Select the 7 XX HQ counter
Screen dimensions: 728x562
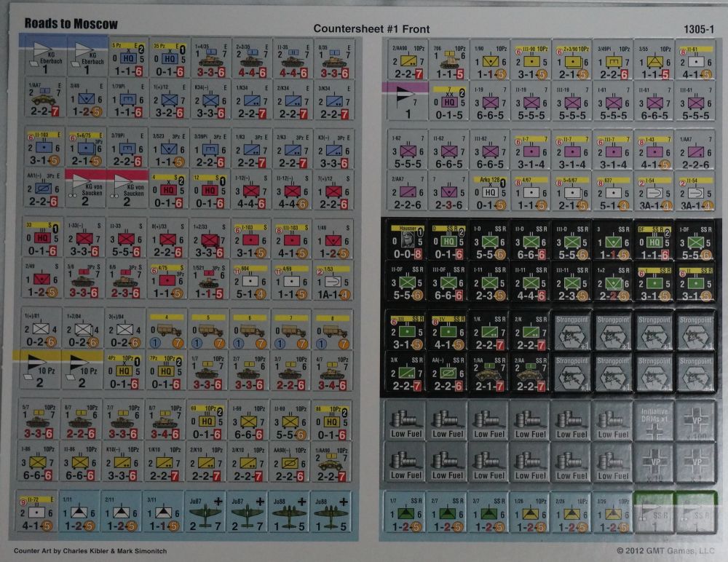point(449,100)
